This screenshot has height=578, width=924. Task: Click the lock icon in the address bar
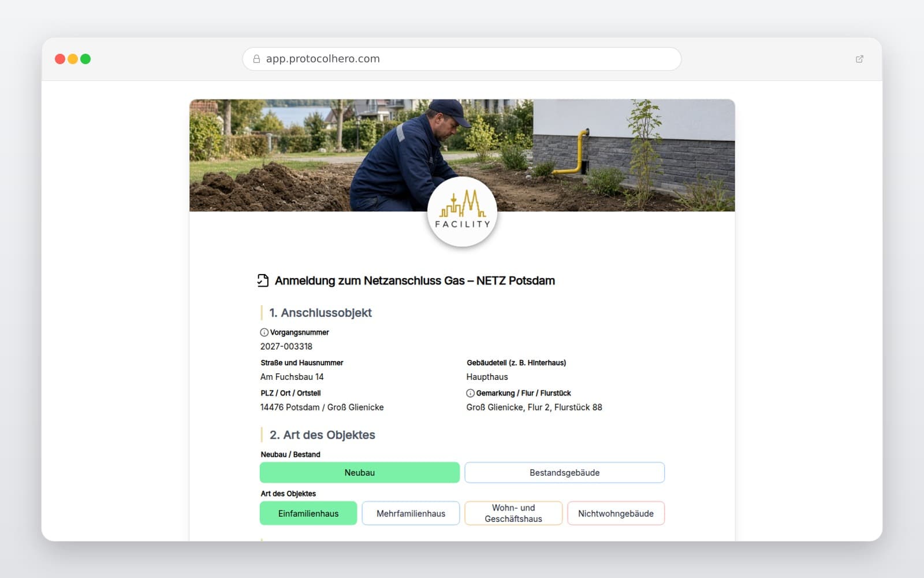[256, 59]
